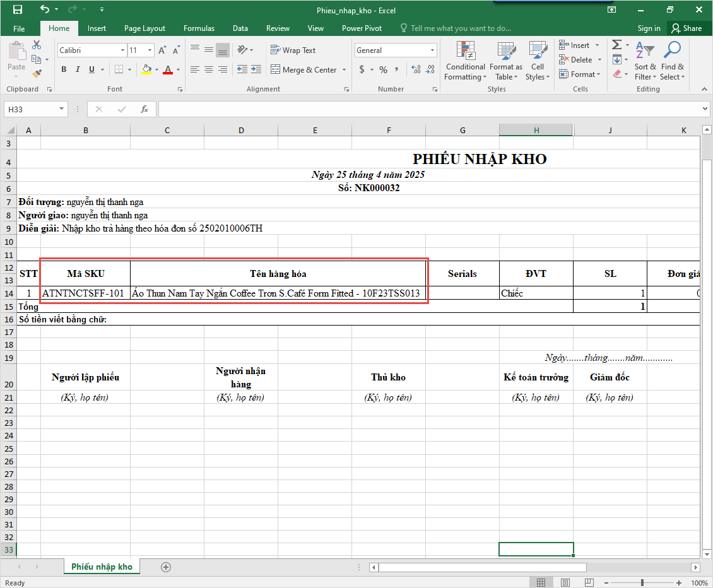The image size is (713, 588).
Task: Open the Page Layout tab
Action: [x=144, y=28]
